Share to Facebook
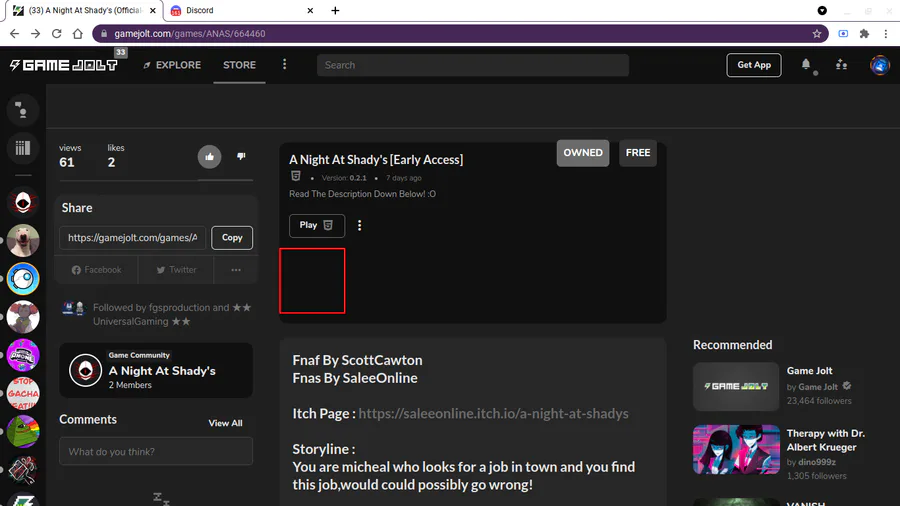This screenshot has height=506, width=900. pyautogui.click(x=96, y=270)
